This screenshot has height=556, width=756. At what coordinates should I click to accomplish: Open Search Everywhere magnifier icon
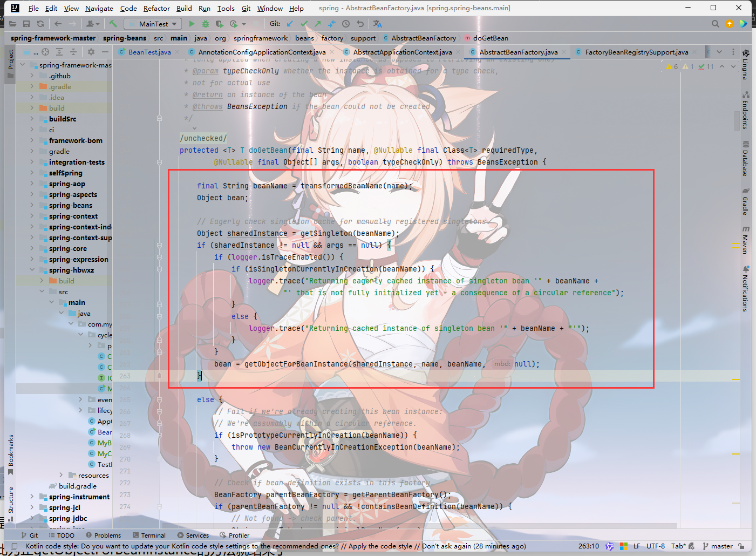[716, 24]
